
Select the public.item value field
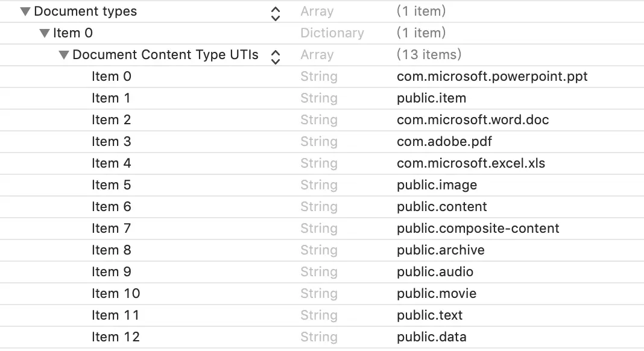click(431, 98)
